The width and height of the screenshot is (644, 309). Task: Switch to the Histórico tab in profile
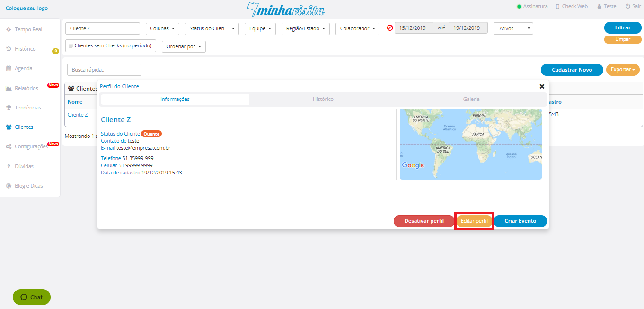(323, 99)
